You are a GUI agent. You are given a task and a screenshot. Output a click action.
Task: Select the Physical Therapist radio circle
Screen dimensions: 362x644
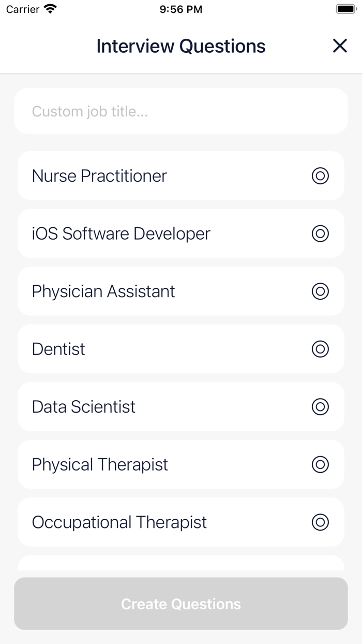(x=320, y=464)
